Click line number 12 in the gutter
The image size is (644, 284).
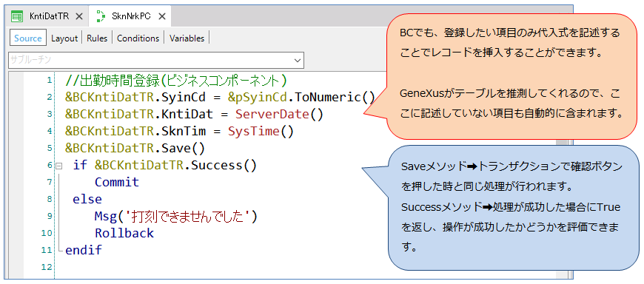[x=48, y=267]
